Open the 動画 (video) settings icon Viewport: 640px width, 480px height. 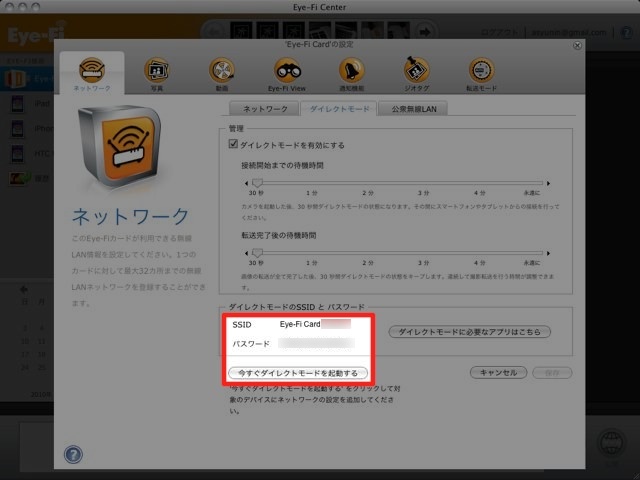[x=222, y=70]
